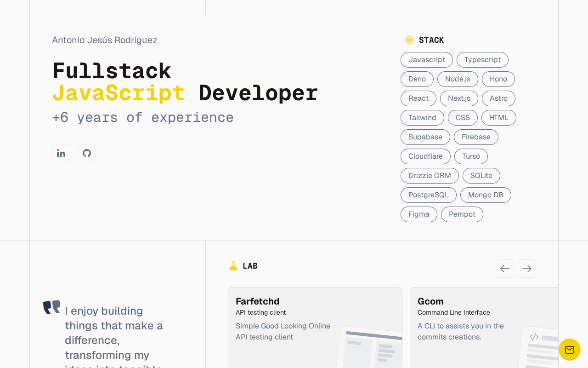Screen dimensions: 588x368
Task: Click the Lab flask icon
Action: tap(233, 265)
